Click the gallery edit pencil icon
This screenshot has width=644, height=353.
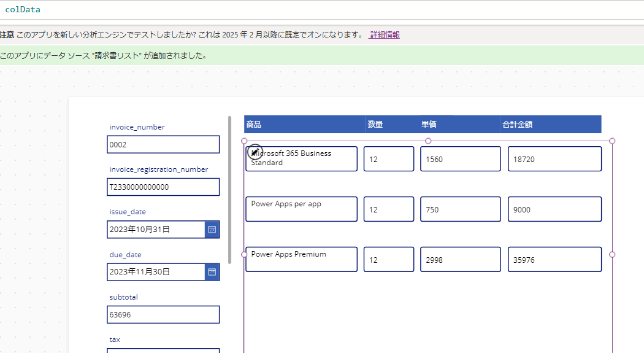pyautogui.click(x=255, y=152)
